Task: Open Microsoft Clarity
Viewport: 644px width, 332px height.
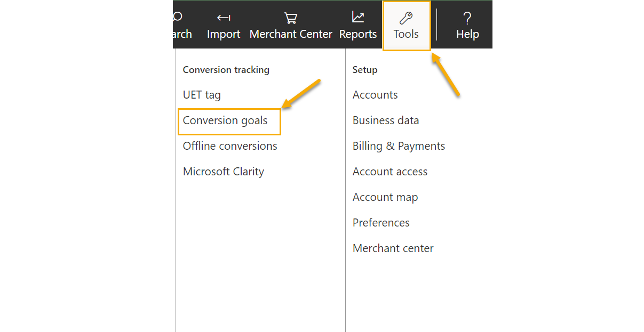Action: [x=224, y=172]
